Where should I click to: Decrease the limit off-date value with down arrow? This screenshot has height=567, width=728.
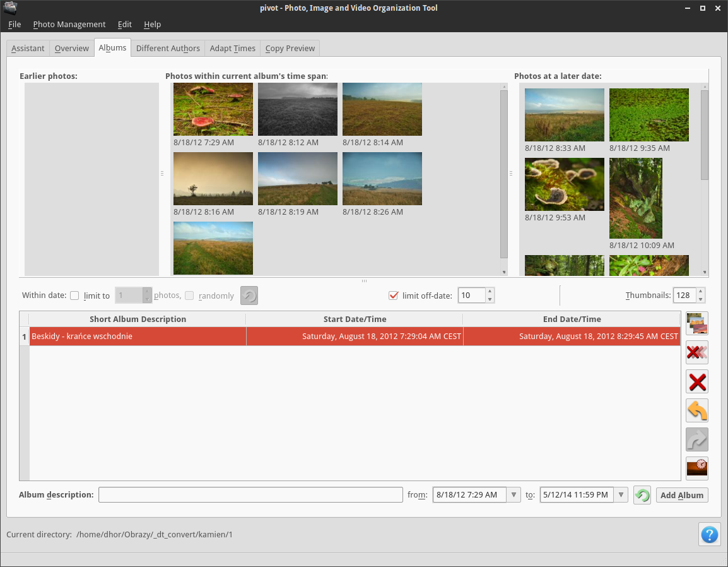pyautogui.click(x=490, y=299)
